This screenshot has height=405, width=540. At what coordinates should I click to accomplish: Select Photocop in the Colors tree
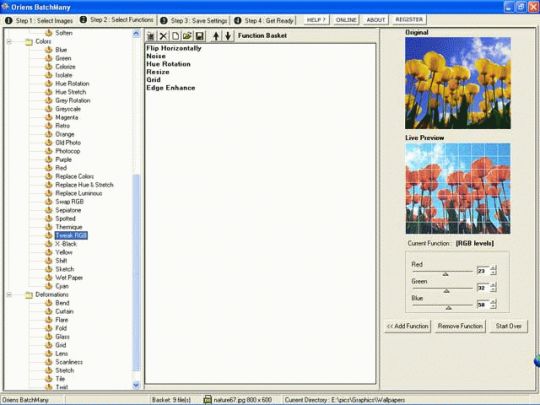[x=68, y=151]
